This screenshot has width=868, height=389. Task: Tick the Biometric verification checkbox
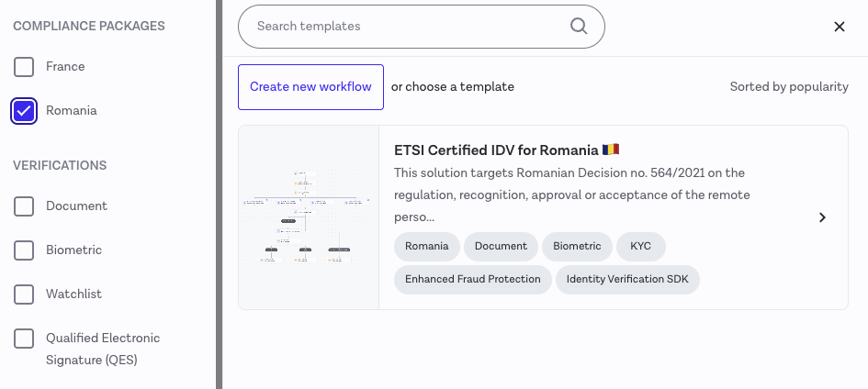[x=24, y=250]
